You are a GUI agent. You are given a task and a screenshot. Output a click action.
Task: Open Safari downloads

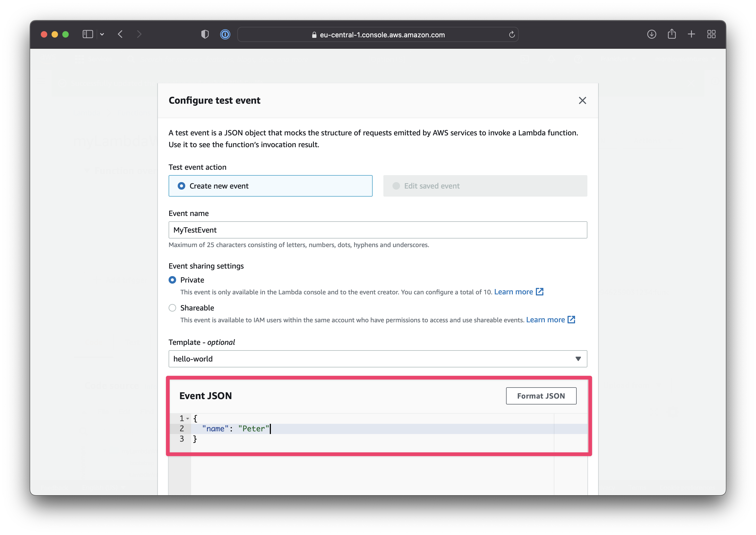coord(651,34)
